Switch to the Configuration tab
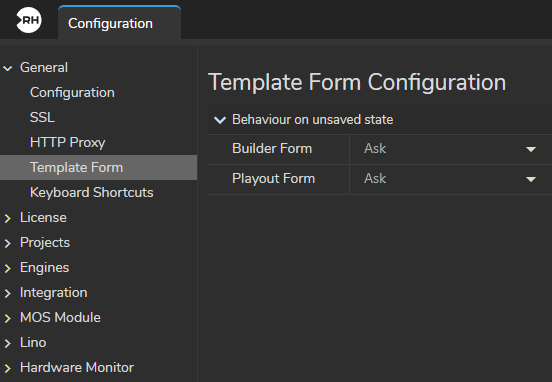 coord(119,23)
